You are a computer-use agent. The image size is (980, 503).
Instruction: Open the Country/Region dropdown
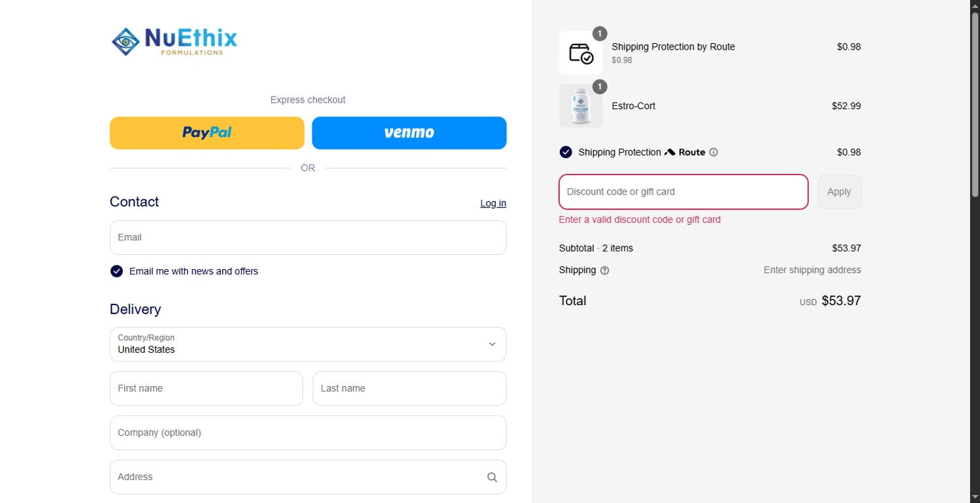(308, 344)
